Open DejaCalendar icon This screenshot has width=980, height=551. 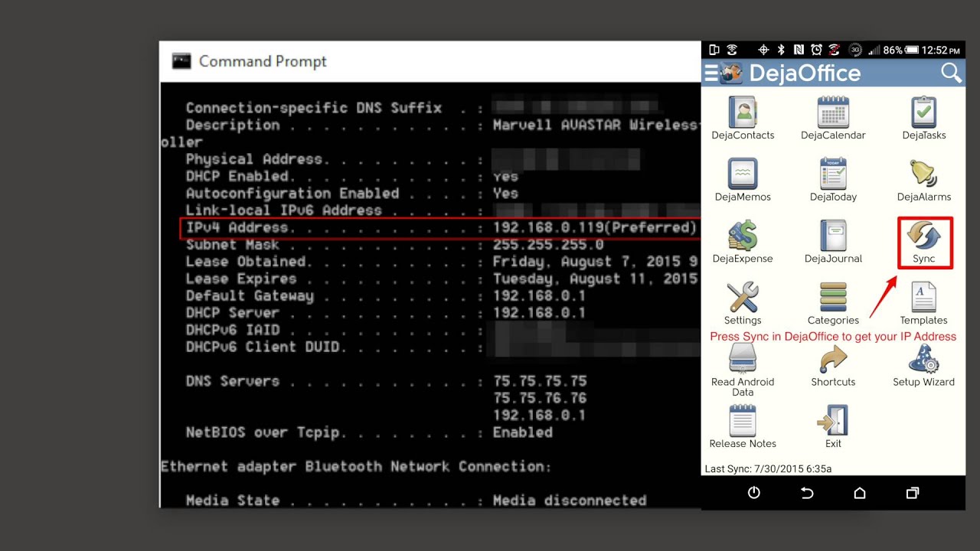click(833, 112)
